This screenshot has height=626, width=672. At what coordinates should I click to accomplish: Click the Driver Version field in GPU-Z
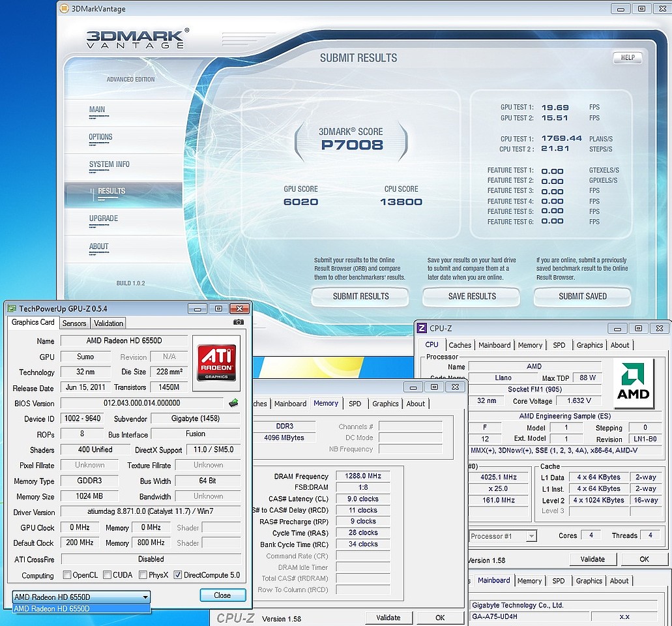[x=151, y=511]
